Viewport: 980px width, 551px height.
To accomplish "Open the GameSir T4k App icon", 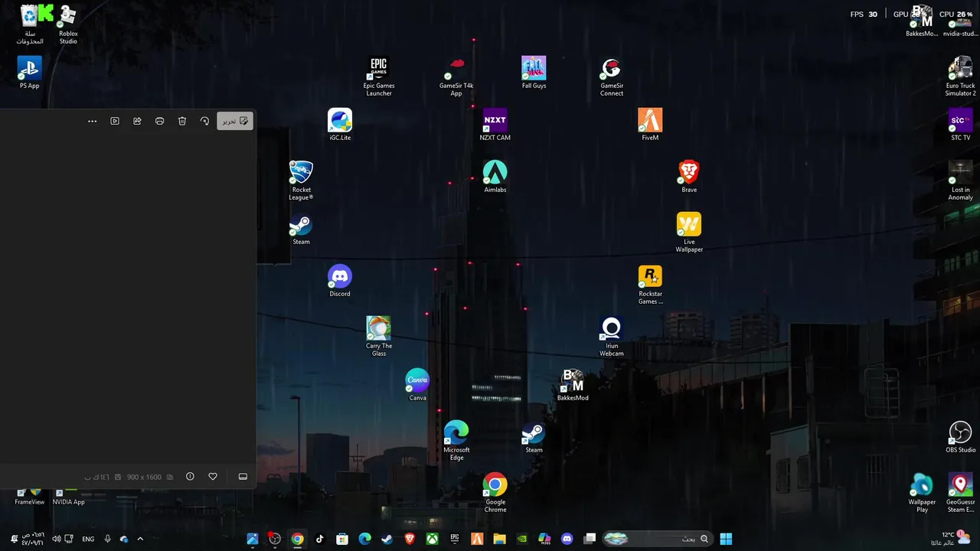I will (x=456, y=77).
